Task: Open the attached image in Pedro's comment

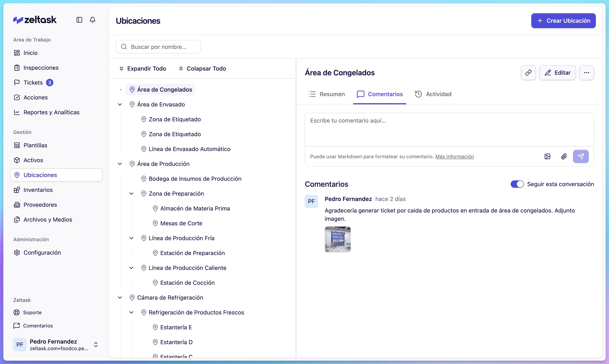Action: point(338,239)
